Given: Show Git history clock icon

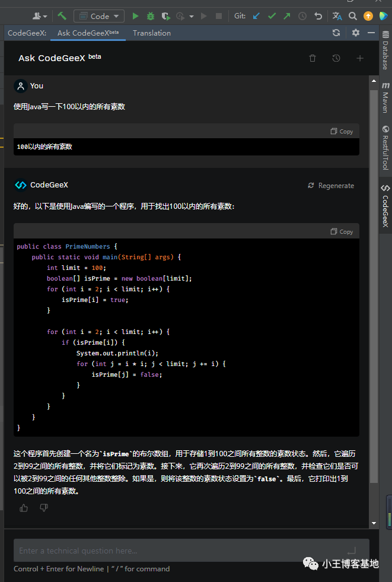Looking at the screenshot, I should 302,16.
